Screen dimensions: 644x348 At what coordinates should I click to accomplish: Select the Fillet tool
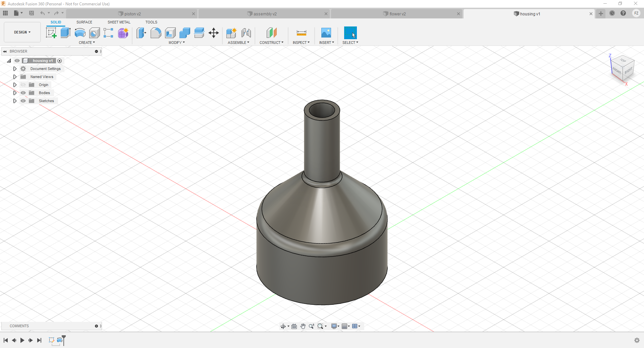click(x=156, y=33)
